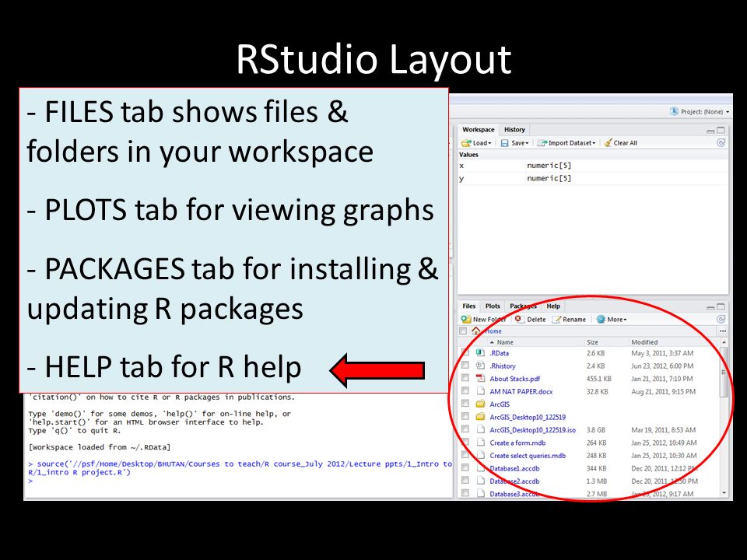Open the Database3.accdb file name
This screenshot has width=747, height=560.
coord(514,495)
